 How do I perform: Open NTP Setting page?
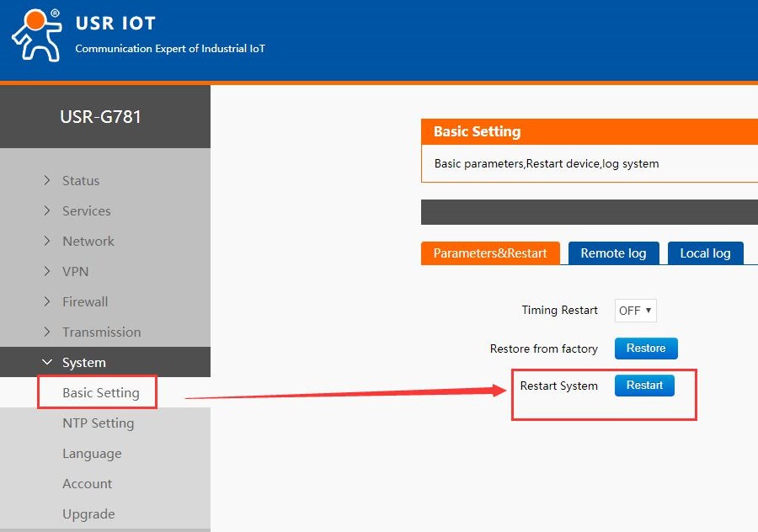click(x=99, y=423)
